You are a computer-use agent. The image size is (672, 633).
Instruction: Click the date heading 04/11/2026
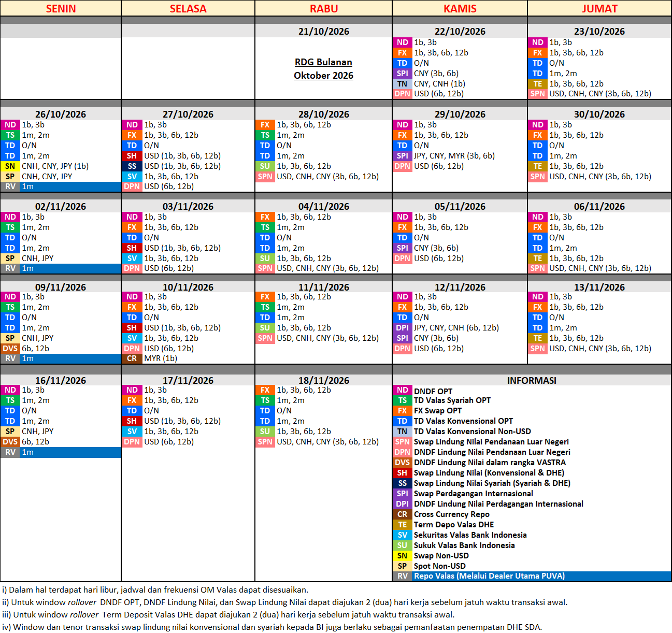tap(324, 206)
